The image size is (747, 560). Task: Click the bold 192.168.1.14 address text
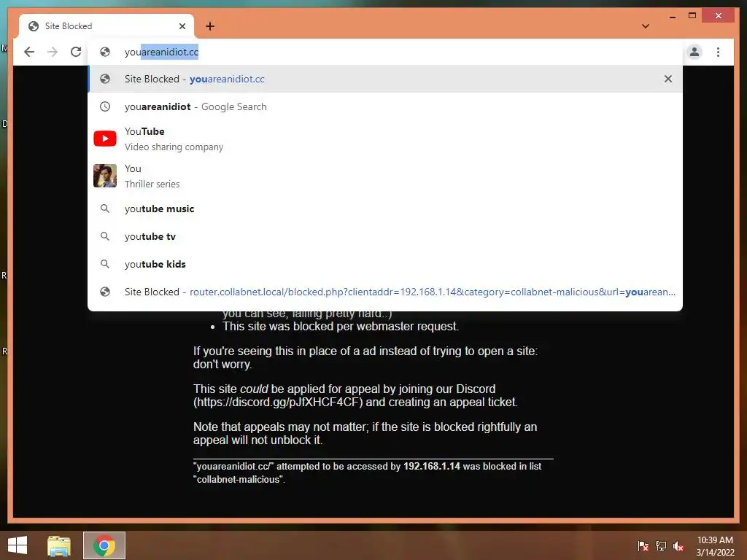point(432,466)
